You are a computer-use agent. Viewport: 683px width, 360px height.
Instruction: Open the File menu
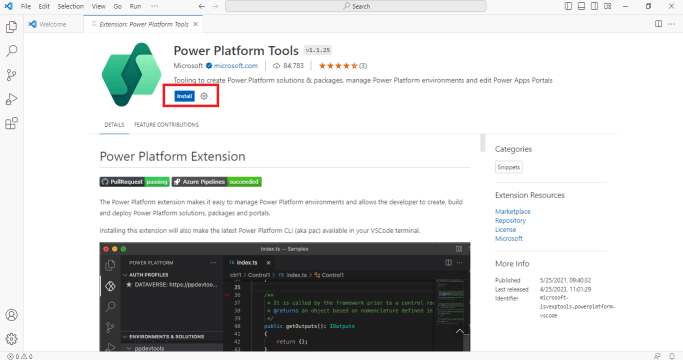click(26, 6)
